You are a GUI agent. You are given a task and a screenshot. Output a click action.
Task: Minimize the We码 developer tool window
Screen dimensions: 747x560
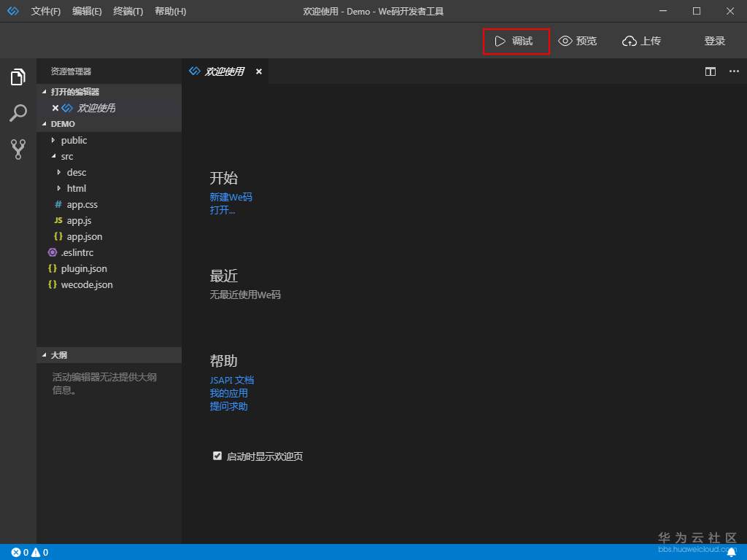(663, 11)
